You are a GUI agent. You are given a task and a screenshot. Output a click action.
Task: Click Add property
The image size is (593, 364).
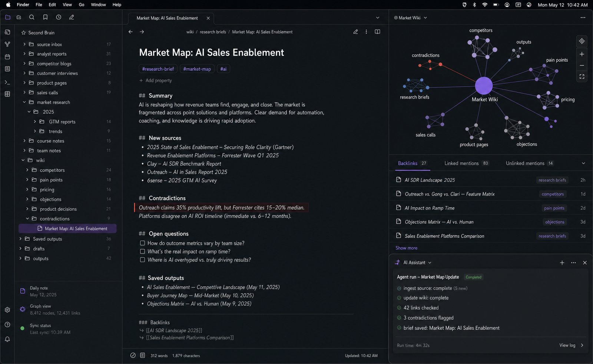[156, 80]
